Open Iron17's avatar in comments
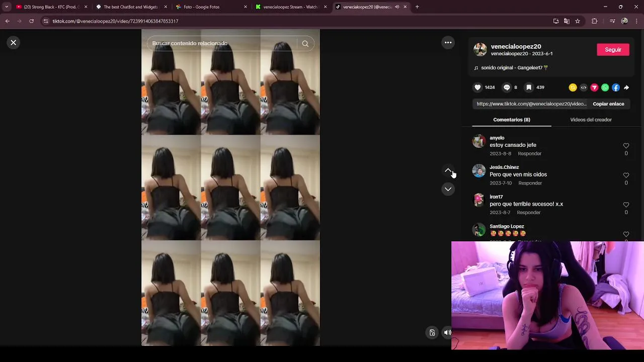644x362 pixels. pyautogui.click(x=478, y=200)
